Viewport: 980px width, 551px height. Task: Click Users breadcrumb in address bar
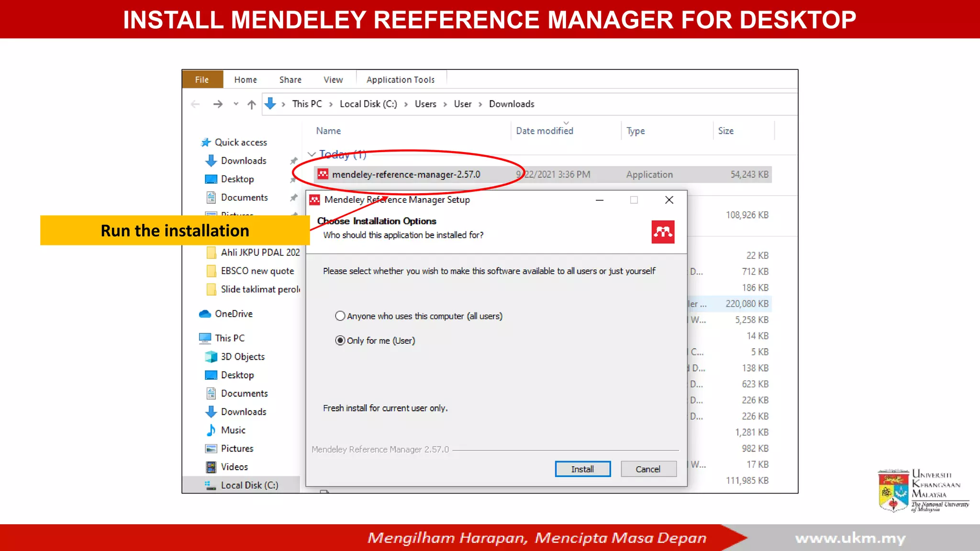(x=425, y=104)
